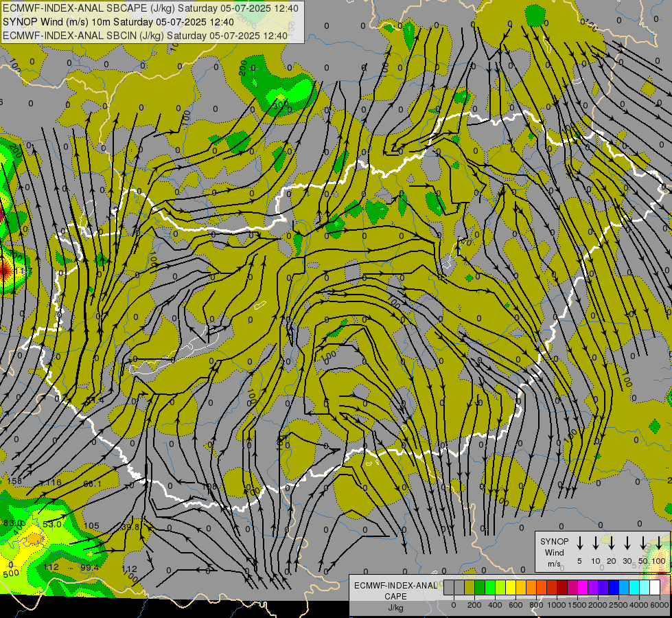Click the wind arrow above 30 m/s
Viewport: 672px width, 618px height.
627,543
